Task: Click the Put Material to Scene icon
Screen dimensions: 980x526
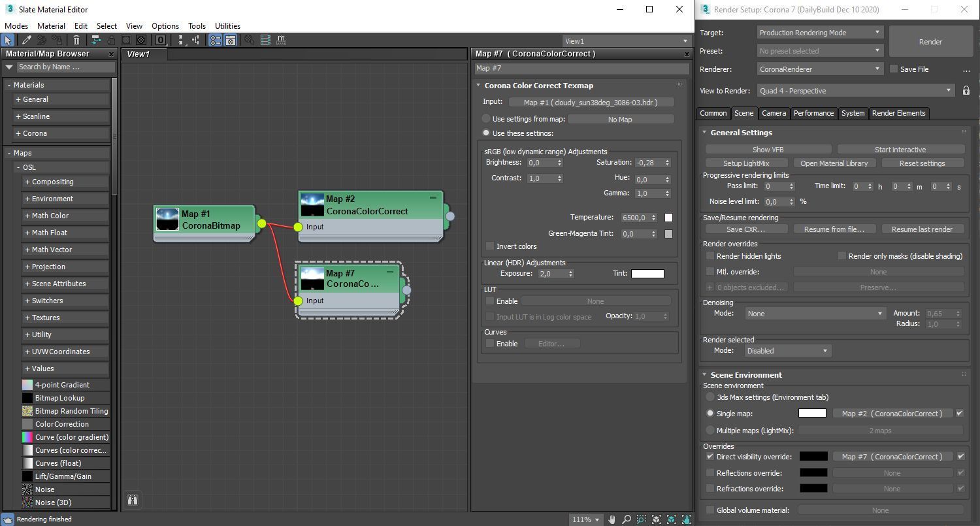Action: point(42,40)
